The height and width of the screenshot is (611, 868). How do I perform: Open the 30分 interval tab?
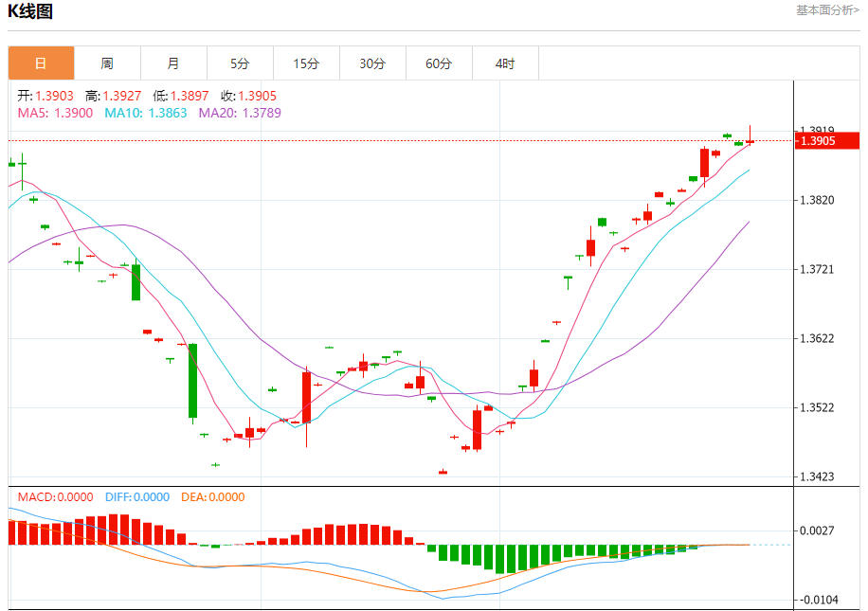372,63
